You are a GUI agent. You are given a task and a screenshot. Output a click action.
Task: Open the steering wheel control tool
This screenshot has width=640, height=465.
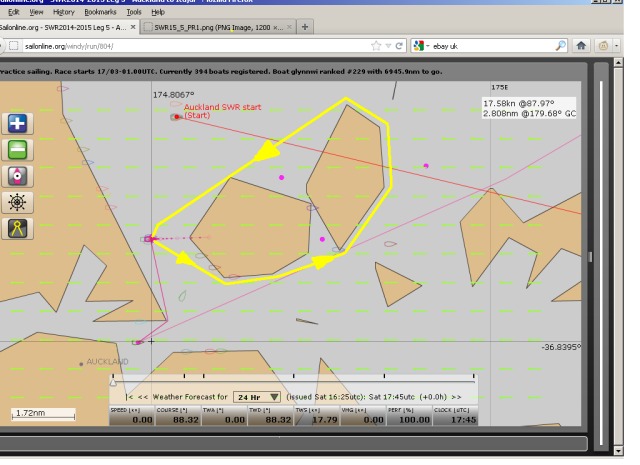(18, 202)
